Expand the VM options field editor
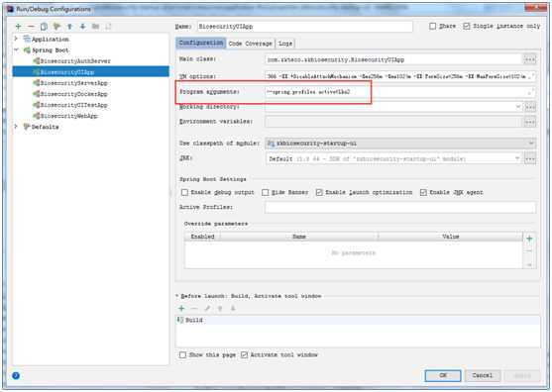 point(532,76)
